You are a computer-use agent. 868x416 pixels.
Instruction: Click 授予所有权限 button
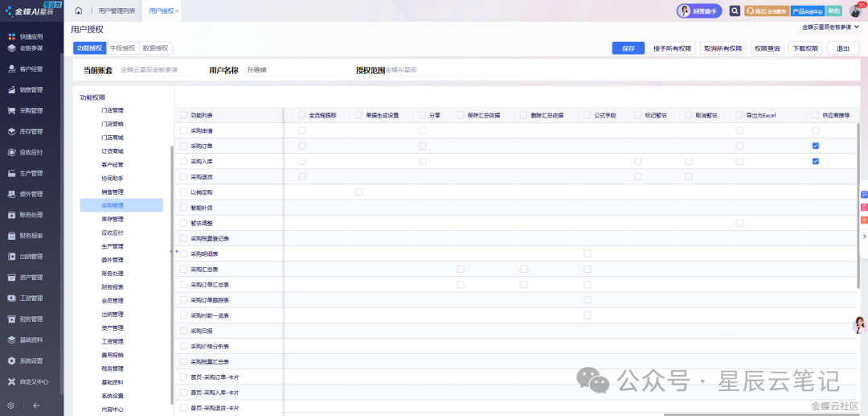[x=673, y=48]
